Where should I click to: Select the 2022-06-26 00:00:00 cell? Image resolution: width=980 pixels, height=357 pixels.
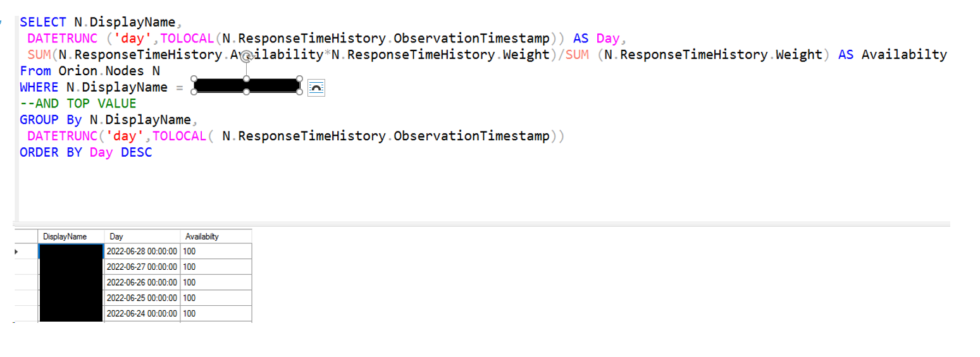point(142,282)
